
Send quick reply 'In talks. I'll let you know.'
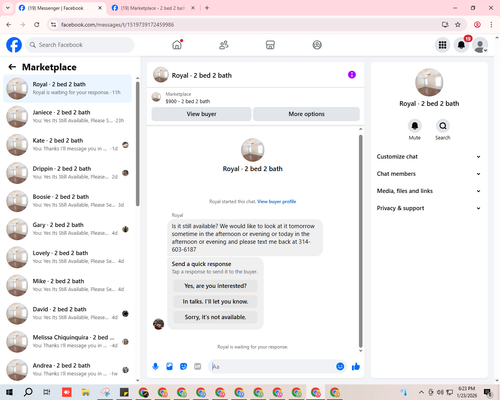coord(215,302)
